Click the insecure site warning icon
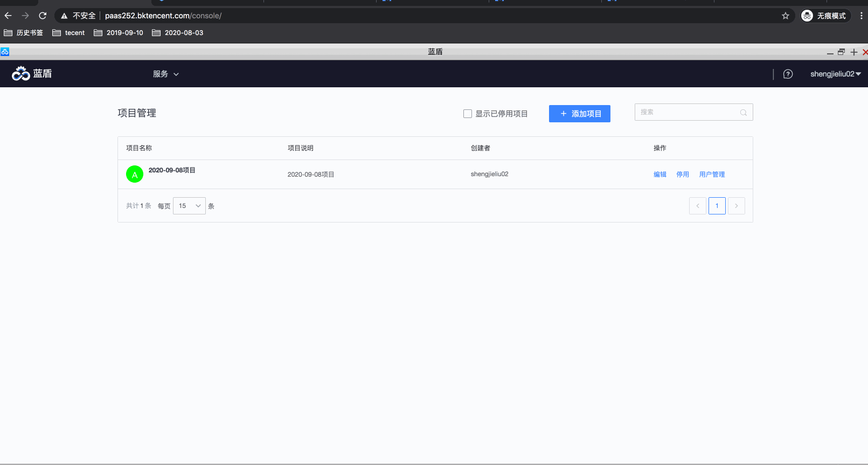Screen dimensions: 868x465 point(64,16)
